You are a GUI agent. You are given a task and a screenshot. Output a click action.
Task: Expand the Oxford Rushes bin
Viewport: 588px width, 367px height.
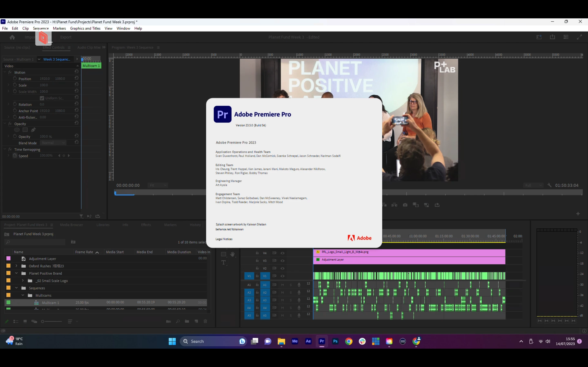(16, 266)
